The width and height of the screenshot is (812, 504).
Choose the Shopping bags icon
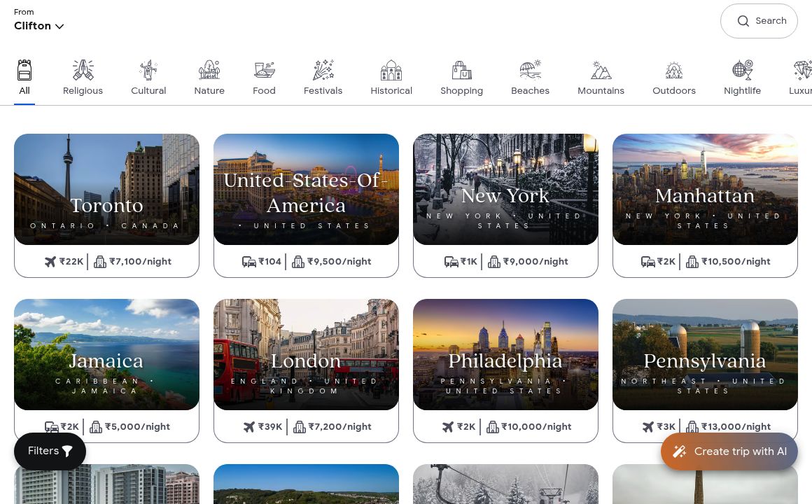[461, 70]
